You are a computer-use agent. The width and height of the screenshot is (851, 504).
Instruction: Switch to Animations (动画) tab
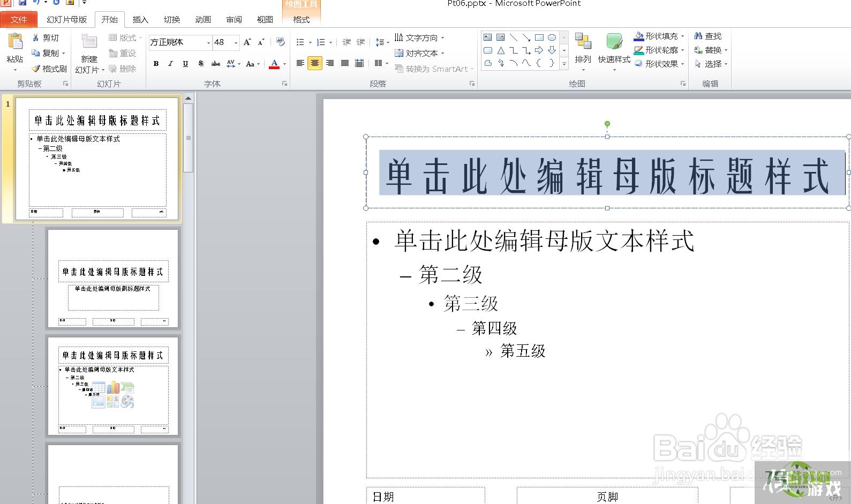point(203,19)
